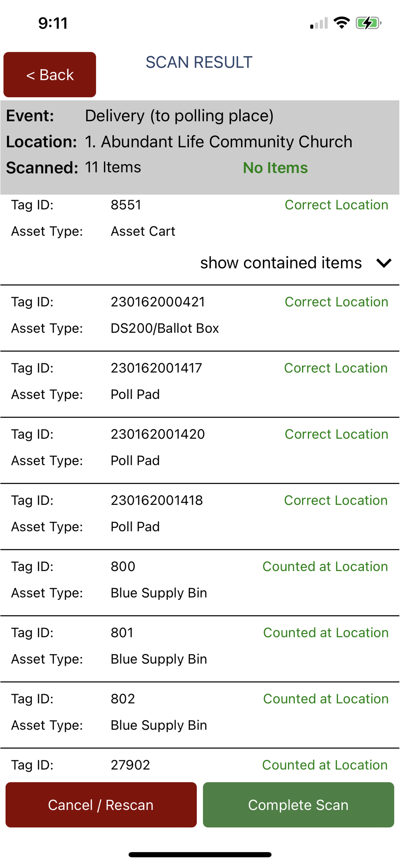Open Poll Pad entry with tag 230162001418
Image resolution: width=401 pixels, height=868 pixels.
coord(200,517)
